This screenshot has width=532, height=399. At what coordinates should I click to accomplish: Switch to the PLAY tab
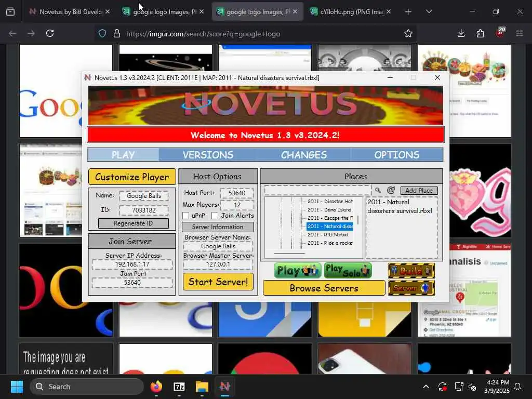tap(123, 155)
